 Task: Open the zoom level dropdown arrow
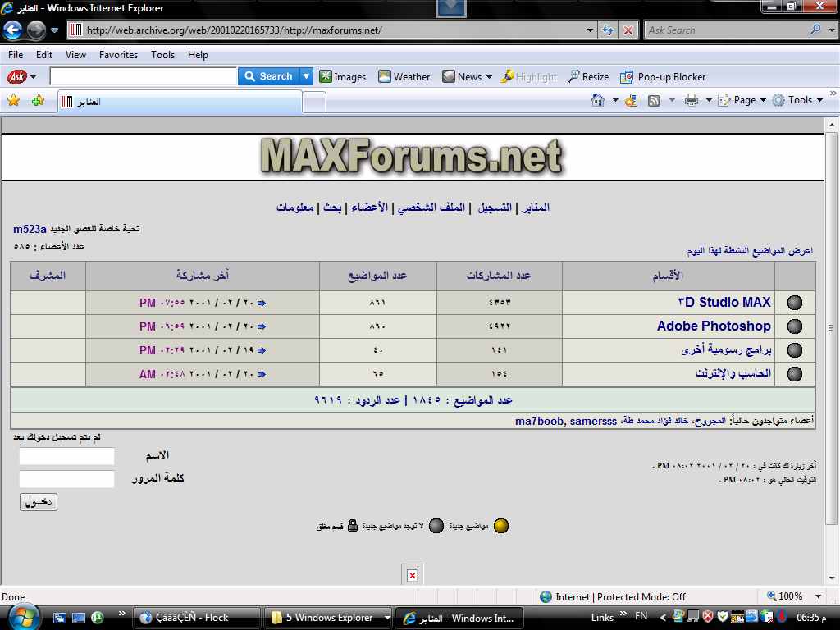pyautogui.click(x=818, y=596)
